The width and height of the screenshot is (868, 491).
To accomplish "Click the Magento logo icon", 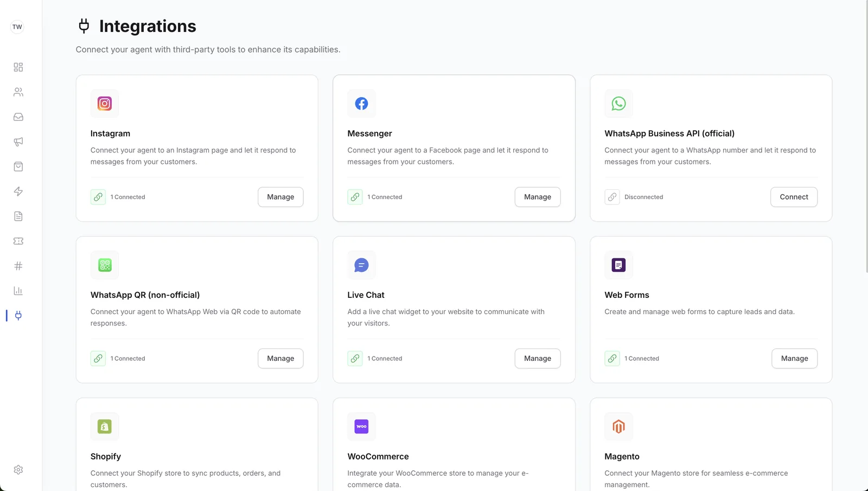I will [618, 426].
